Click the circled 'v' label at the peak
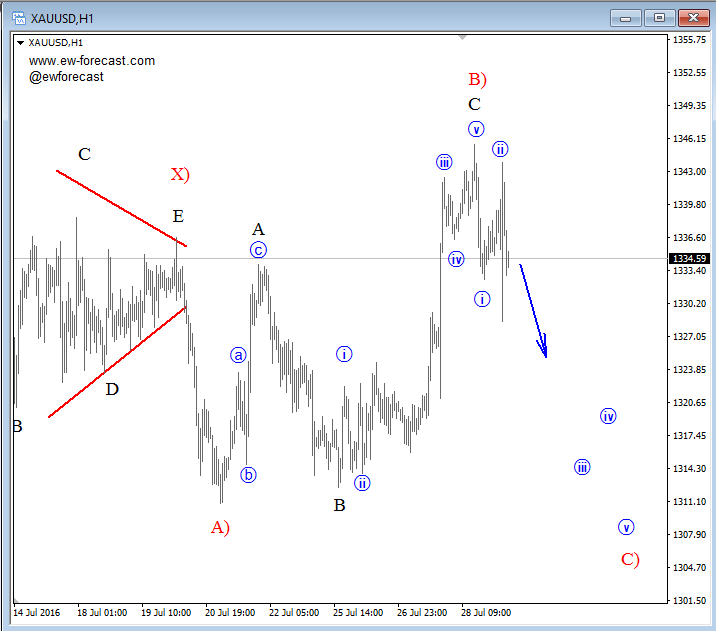 (476, 129)
